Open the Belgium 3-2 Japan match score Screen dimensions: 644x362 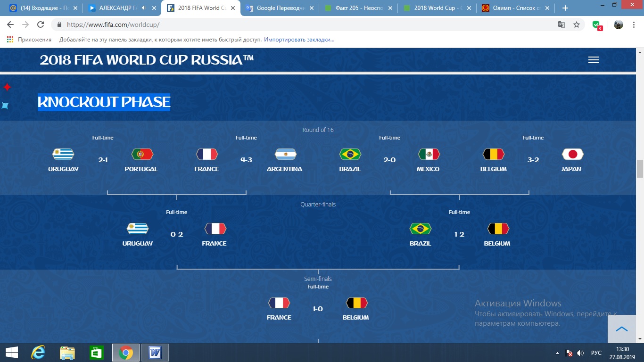tap(533, 160)
